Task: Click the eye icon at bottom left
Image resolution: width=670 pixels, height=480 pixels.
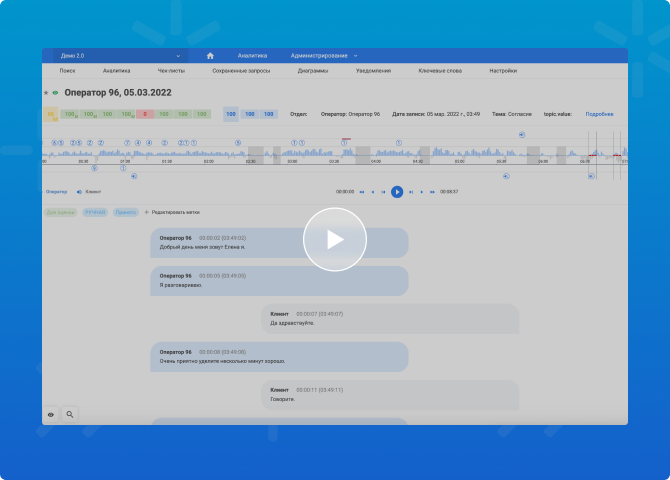Action: tap(51, 413)
